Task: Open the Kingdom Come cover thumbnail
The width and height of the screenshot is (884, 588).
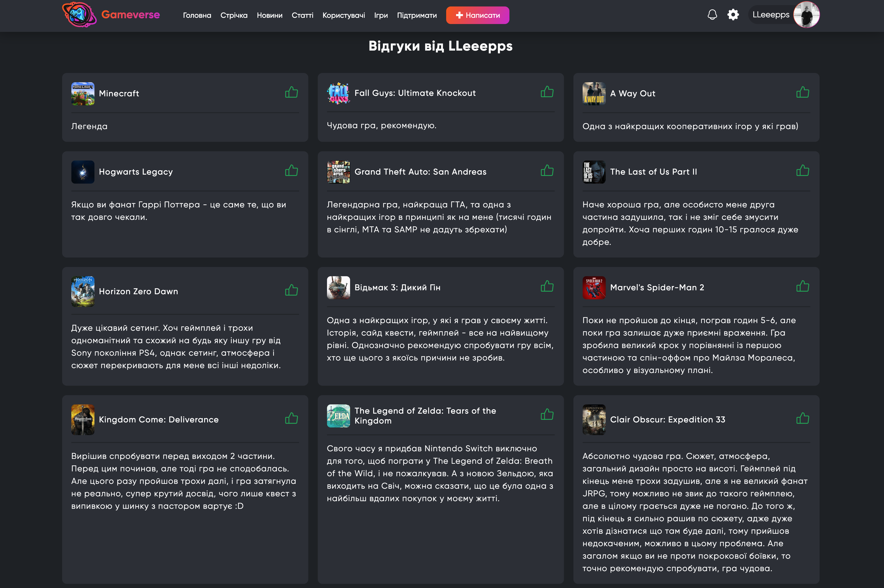Action: (x=83, y=420)
